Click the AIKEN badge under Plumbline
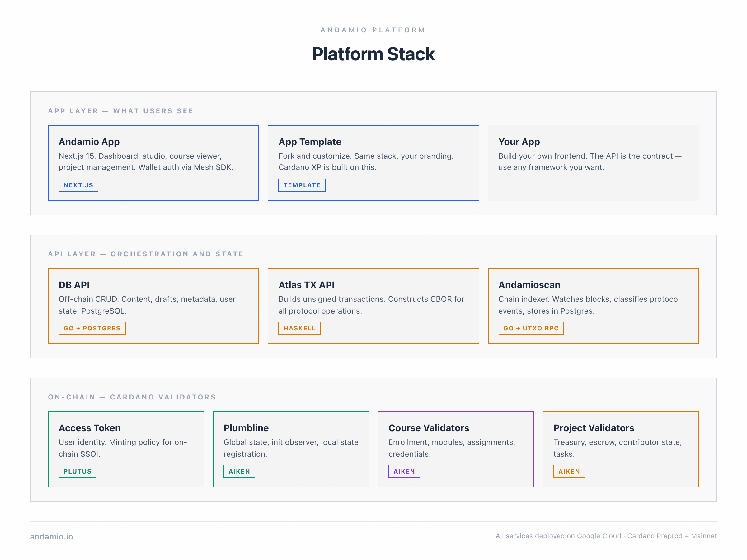Image resolution: width=747 pixels, height=560 pixels. pyautogui.click(x=239, y=471)
